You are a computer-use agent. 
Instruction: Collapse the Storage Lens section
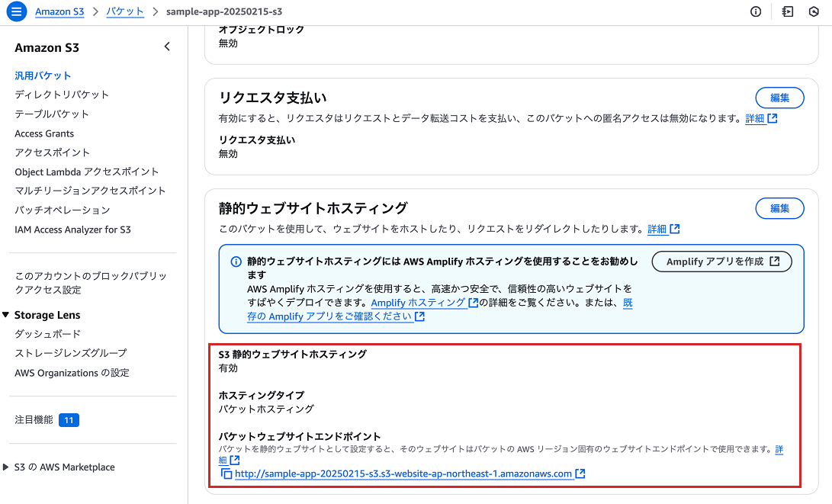pyautogui.click(x=6, y=315)
